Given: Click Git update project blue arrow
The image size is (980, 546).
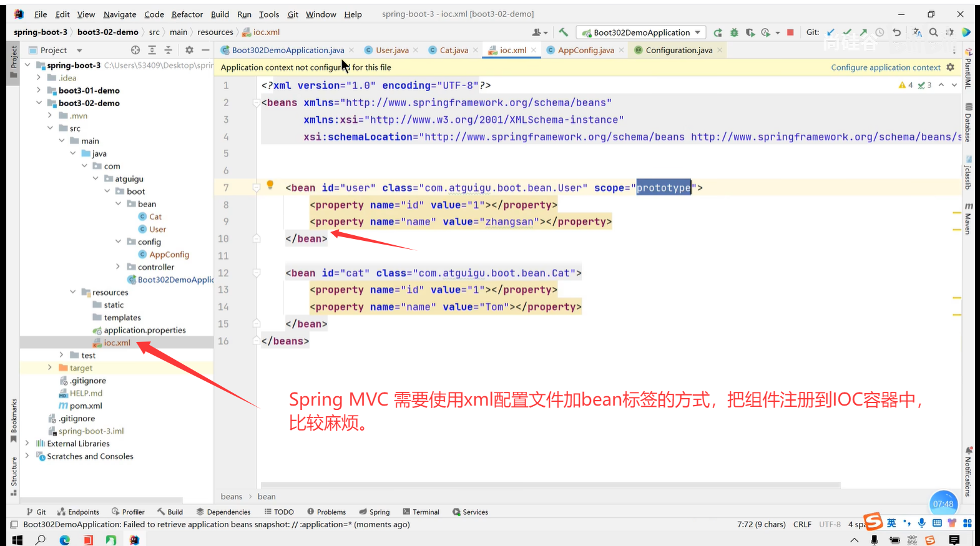Looking at the screenshot, I should coord(830,32).
